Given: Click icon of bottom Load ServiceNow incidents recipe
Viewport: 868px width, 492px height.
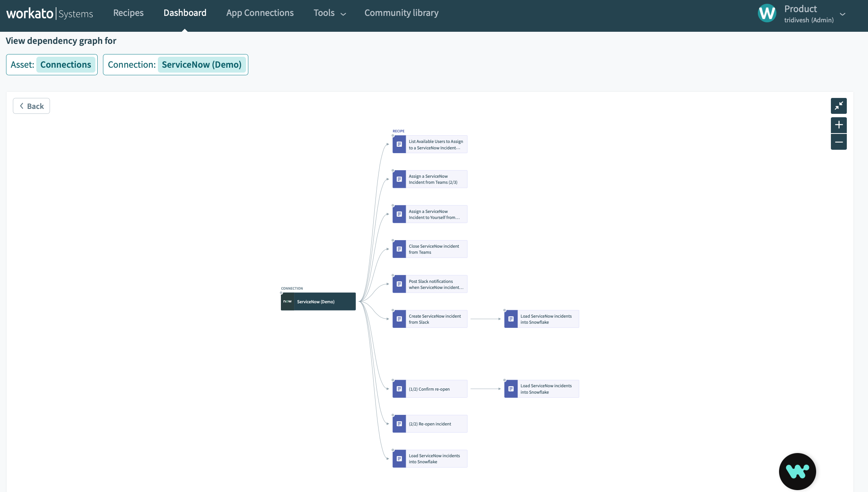Looking at the screenshot, I should [399, 459].
